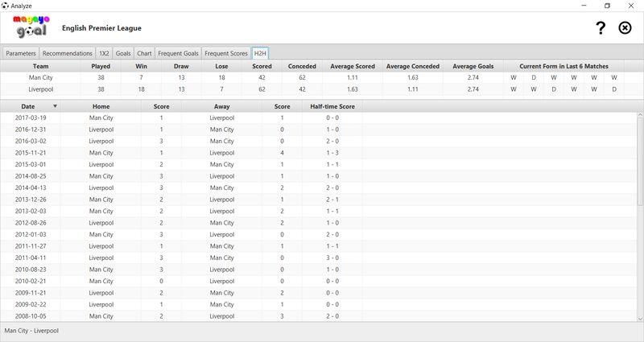Select the 2012-08-26 match date

(x=31, y=223)
